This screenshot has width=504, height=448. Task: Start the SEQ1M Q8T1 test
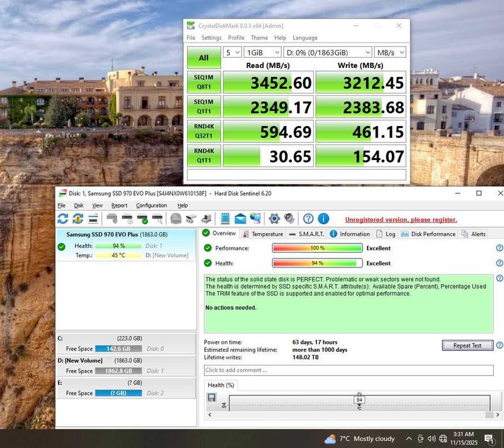tap(204, 82)
